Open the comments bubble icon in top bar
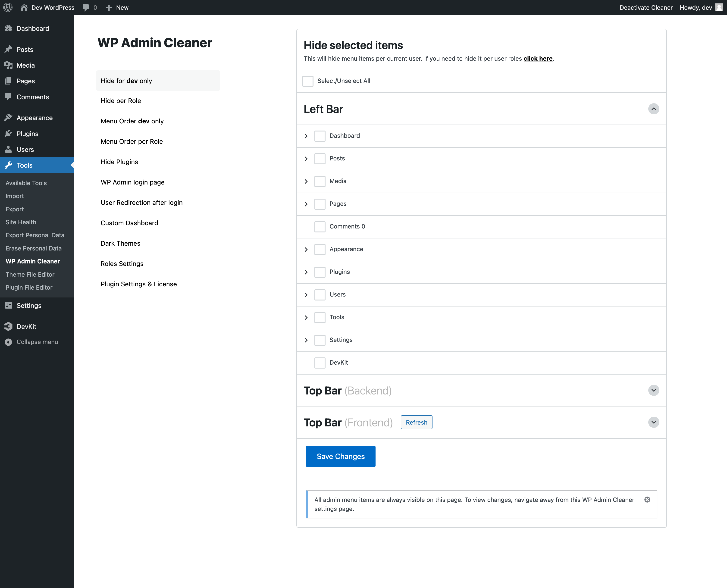Image resolution: width=727 pixels, height=588 pixels. (x=86, y=7)
